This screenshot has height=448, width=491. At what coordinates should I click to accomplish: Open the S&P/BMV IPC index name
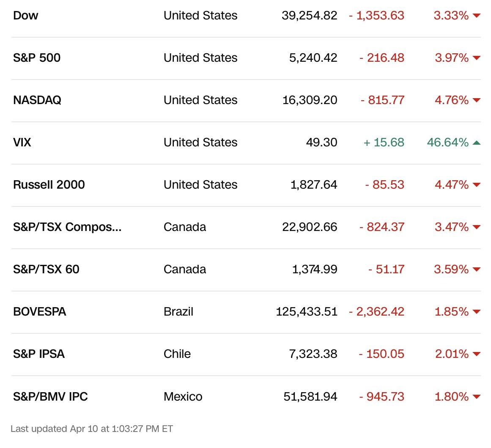point(50,397)
